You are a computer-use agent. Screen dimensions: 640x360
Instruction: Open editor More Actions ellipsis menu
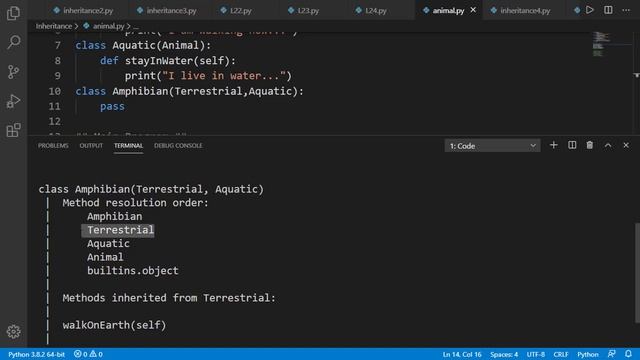pyautogui.click(x=626, y=10)
